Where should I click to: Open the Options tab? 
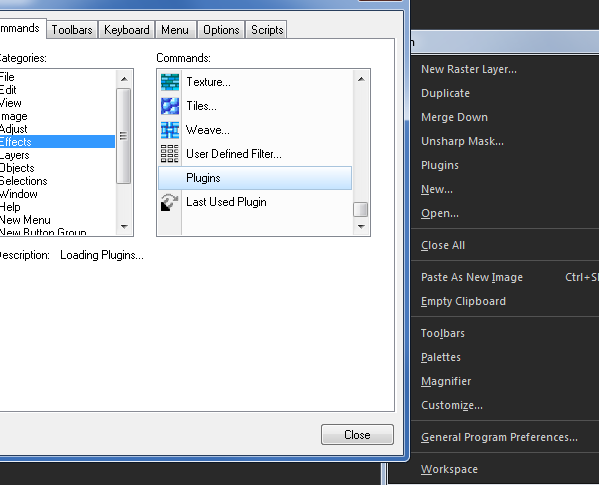(x=221, y=29)
